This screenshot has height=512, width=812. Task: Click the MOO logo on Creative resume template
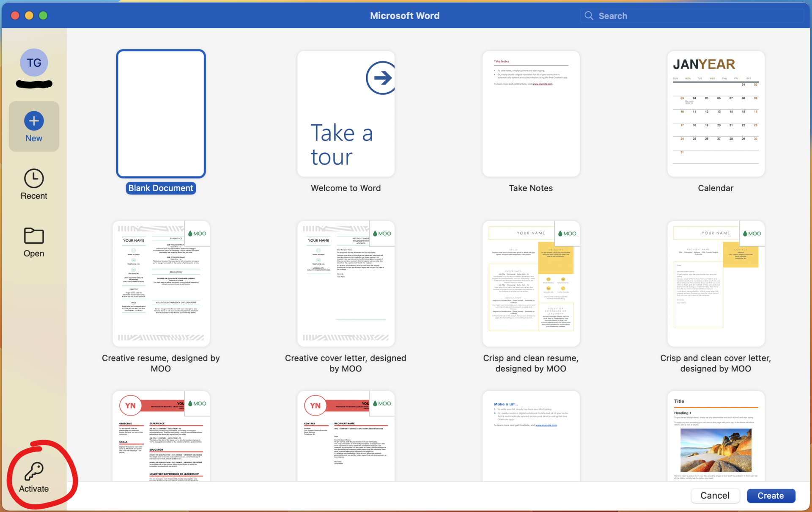click(197, 234)
